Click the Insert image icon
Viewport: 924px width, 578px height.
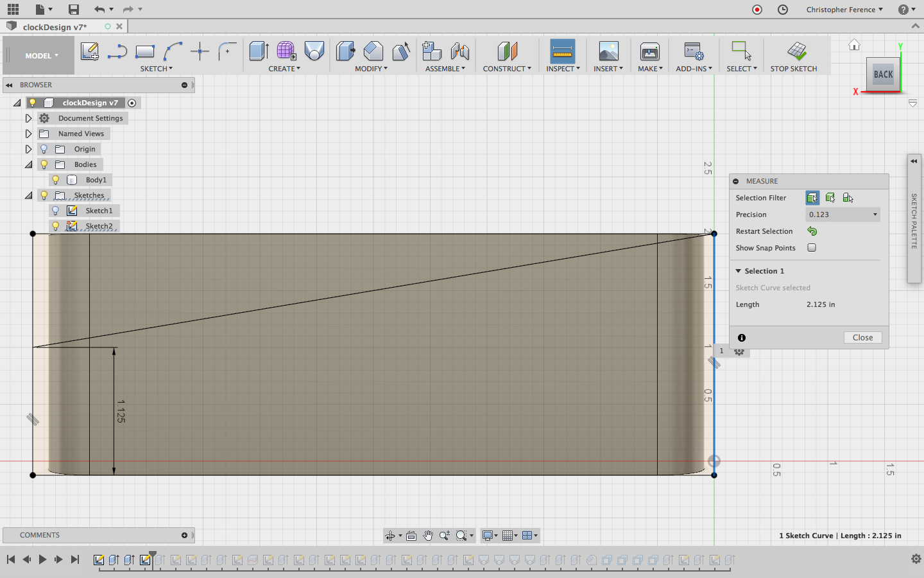tap(608, 51)
